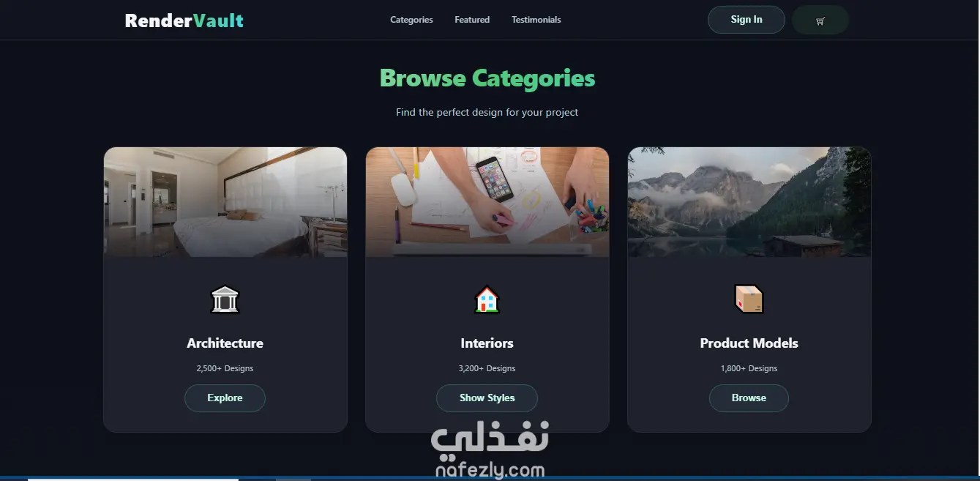Select the Architecture card title
The height and width of the screenshot is (481, 980).
(225, 343)
